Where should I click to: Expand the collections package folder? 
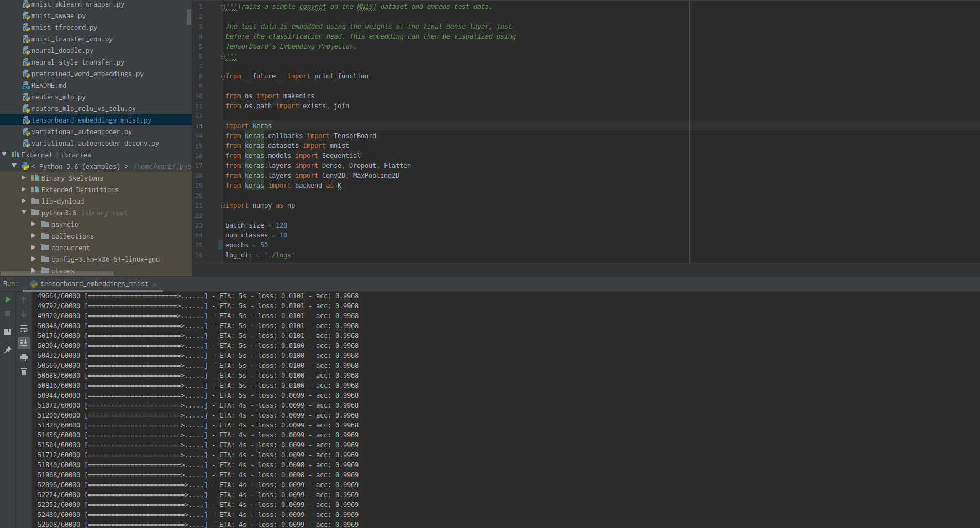point(34,236)
